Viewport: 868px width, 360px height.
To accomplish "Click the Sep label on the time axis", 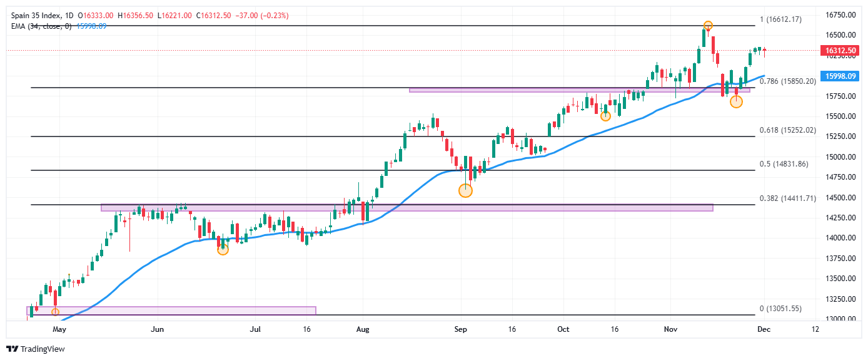I will tap(461, 329).
